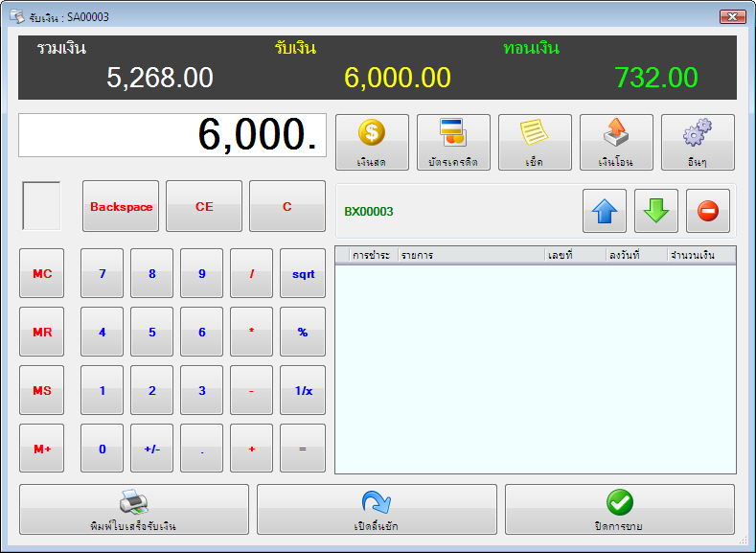Click the empty memory indicator box
756x553 pixels.
pos(41,206)
